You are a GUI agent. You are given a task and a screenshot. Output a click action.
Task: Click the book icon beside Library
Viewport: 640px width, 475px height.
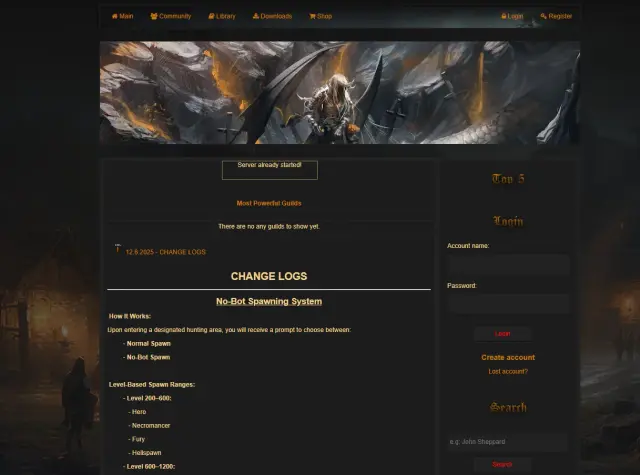pyautogui.click(x=211, y=16)
